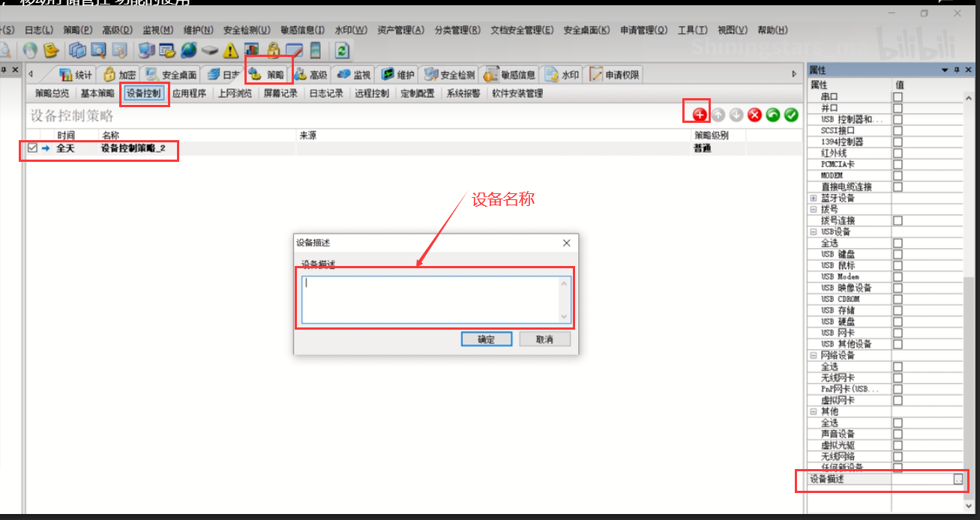Click the bar chart toolbar icon

pos(253,50)
